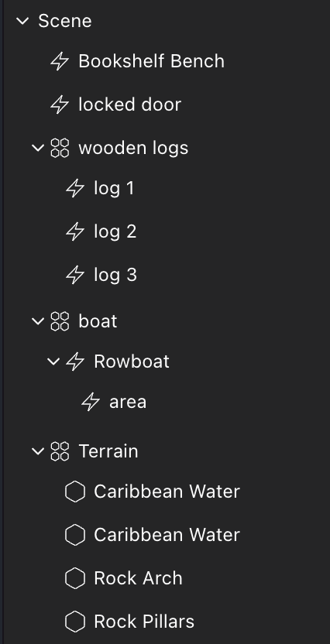This screenshot has width=330, height=644.
Task: Select the log 3 item
Action: pos(115,275)
